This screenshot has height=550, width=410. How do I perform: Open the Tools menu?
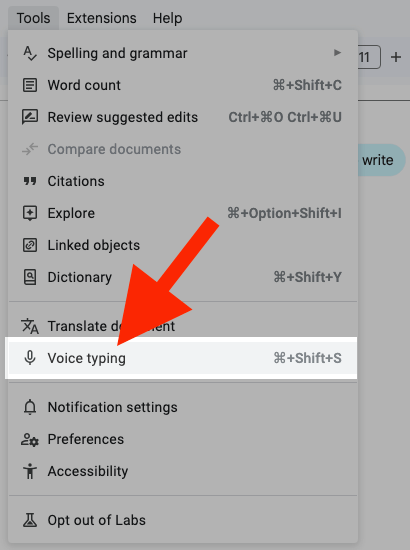click(x=33, y=18)
